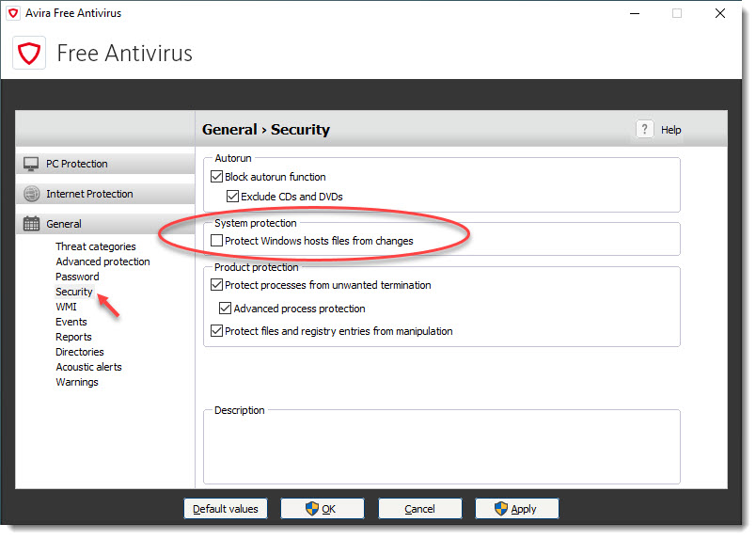756x539 pixels.
Task: Click the Avira shield logo beside Free Antivirus
Action: click(29, 53)
